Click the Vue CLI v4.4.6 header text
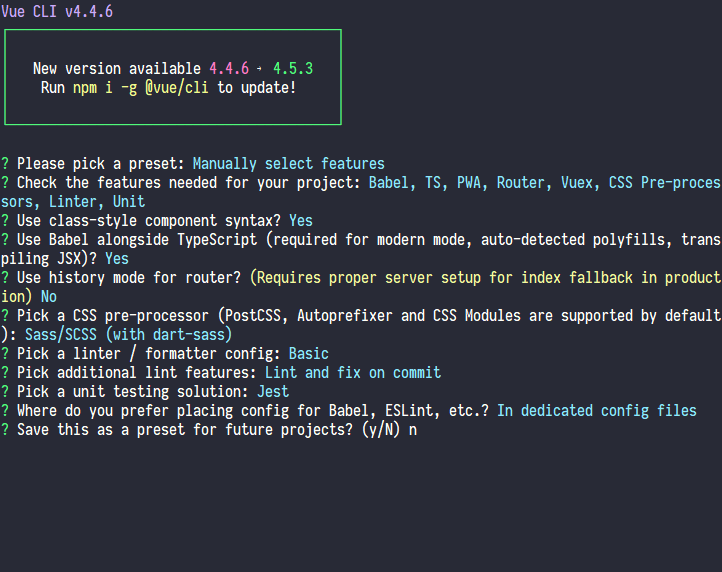The height and width of the screenshot is (572, 722). coord(57,11)
